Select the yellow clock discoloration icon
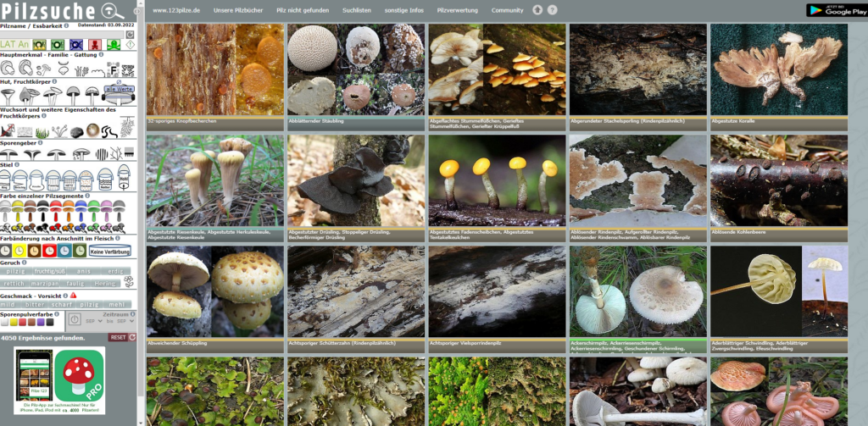 19,251
